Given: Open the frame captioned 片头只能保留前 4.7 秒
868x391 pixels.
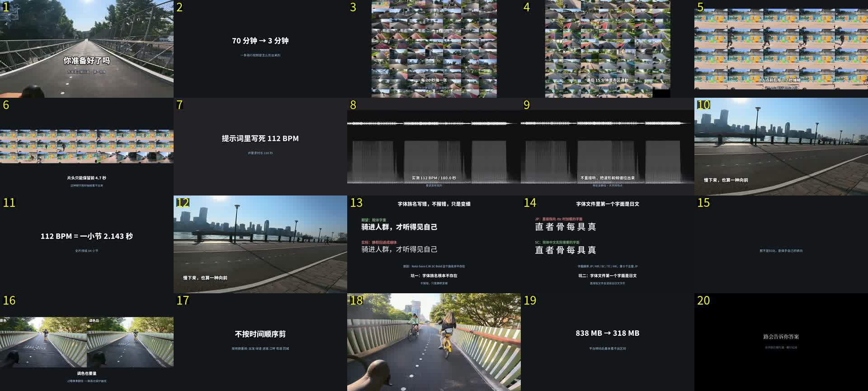Looking at the screenshot, I should 87,147.
